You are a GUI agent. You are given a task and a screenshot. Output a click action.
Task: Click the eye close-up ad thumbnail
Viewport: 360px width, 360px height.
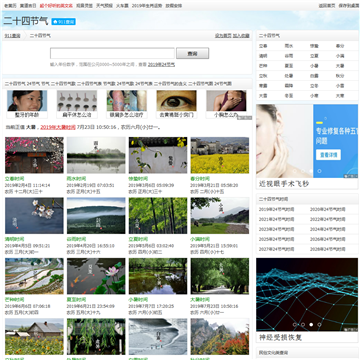tap(176, 101)
